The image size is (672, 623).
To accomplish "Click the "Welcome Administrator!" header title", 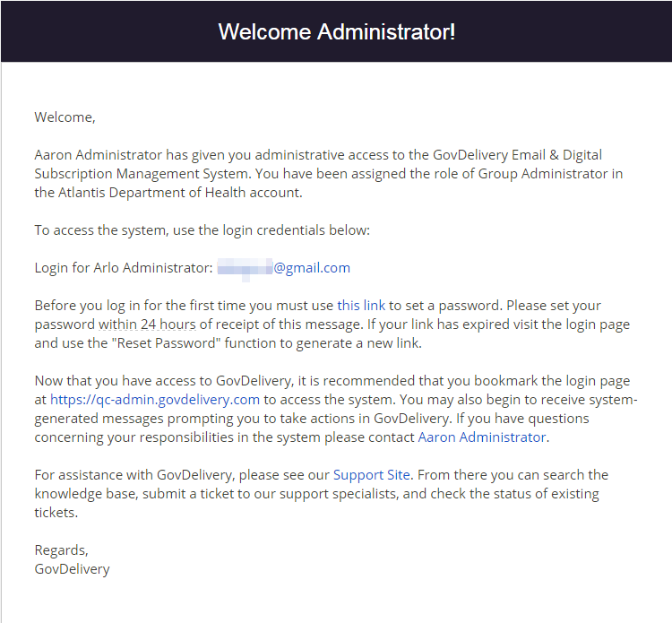I will [336, 32].
